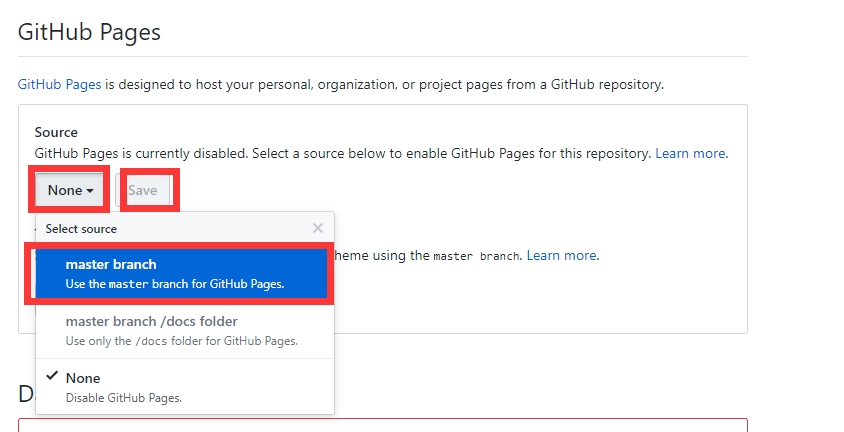Click the Select source popup title
This screenshot has height=432, width=844.
click(x=81, y=229)
